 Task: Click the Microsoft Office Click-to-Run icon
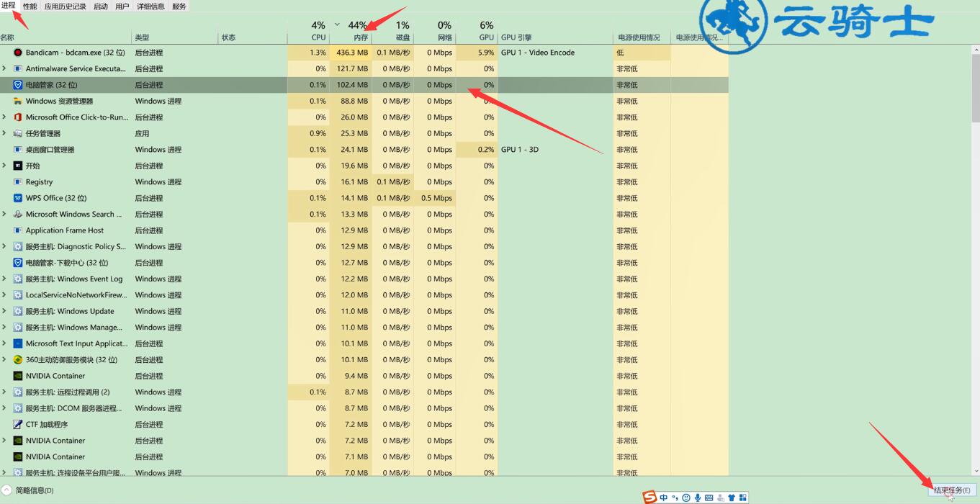click(18, 117)
